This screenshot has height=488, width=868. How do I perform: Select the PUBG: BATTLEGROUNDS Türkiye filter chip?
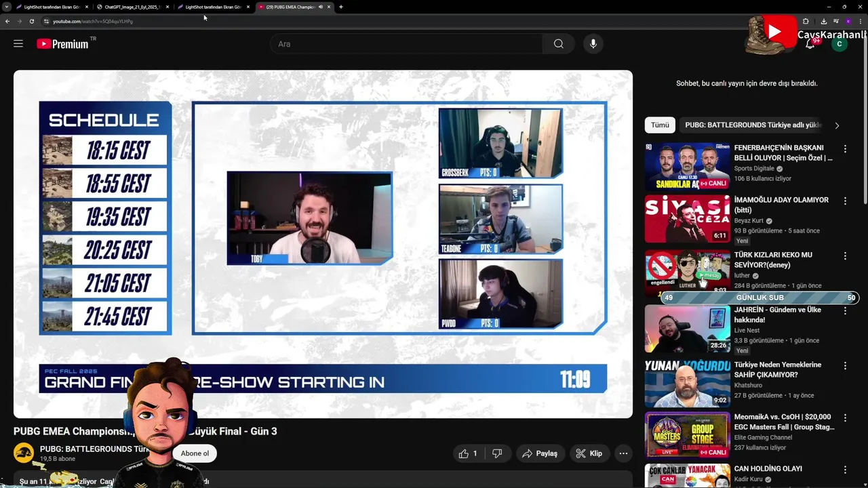pyautogui.click(x=753, y=125)
